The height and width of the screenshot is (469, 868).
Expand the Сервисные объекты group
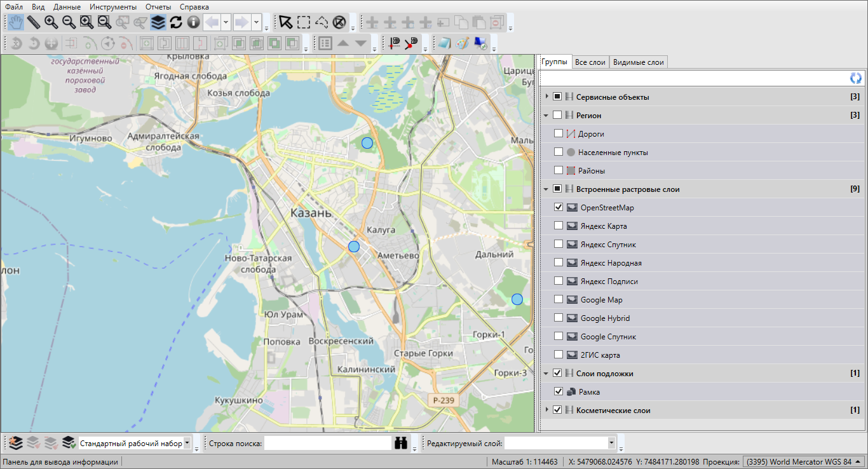tap(546, 97)
